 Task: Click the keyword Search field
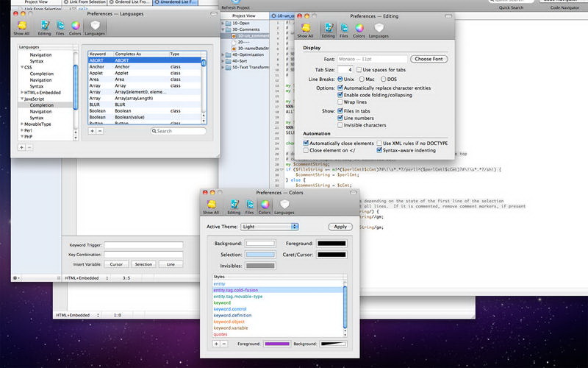(x=179, y=131)
